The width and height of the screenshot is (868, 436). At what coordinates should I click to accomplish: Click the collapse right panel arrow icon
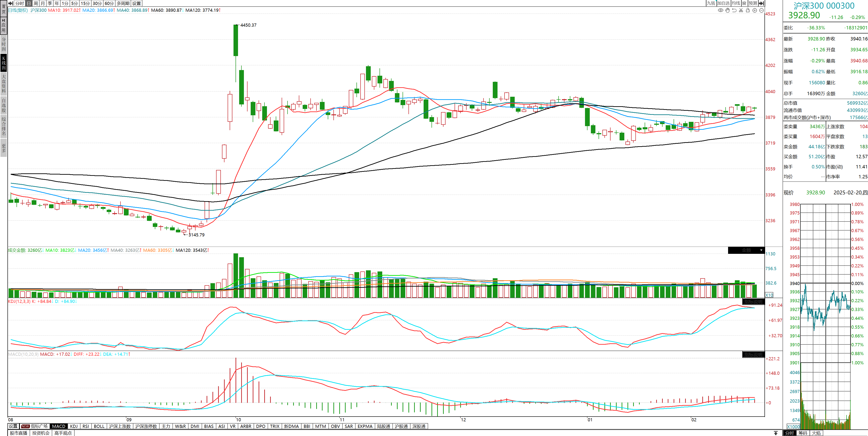click(x=761, y=3)
